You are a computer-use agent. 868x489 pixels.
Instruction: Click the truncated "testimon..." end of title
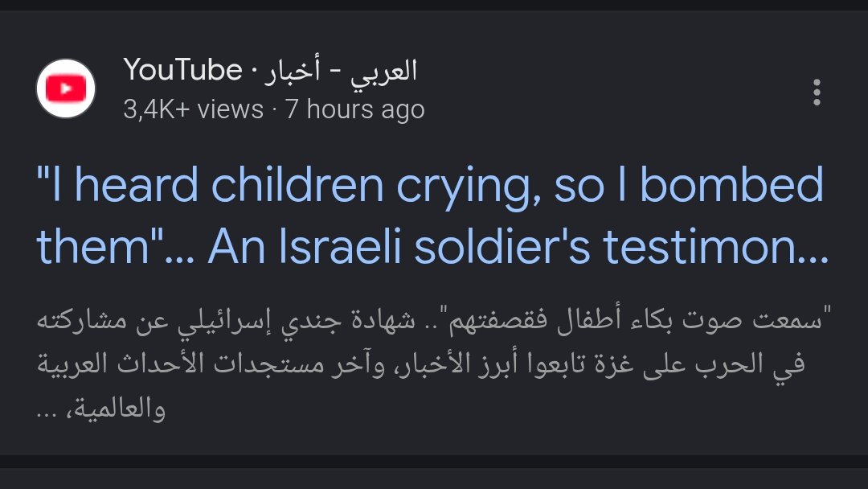tap(716, 246)
